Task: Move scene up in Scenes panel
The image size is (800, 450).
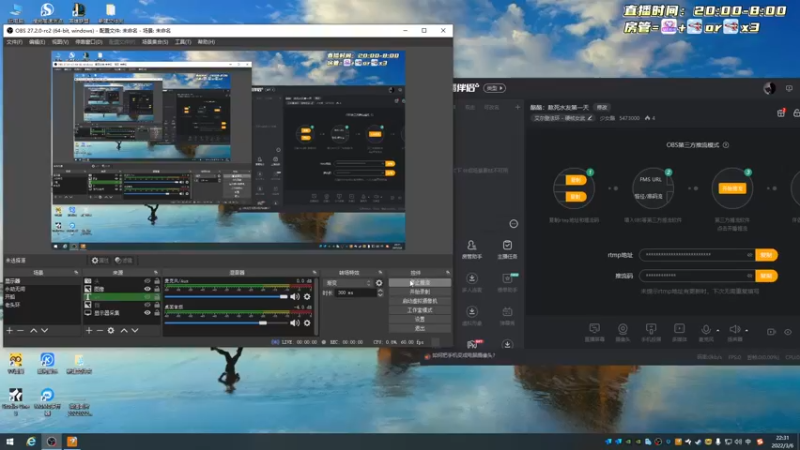Action: click(x=34, y=331)
